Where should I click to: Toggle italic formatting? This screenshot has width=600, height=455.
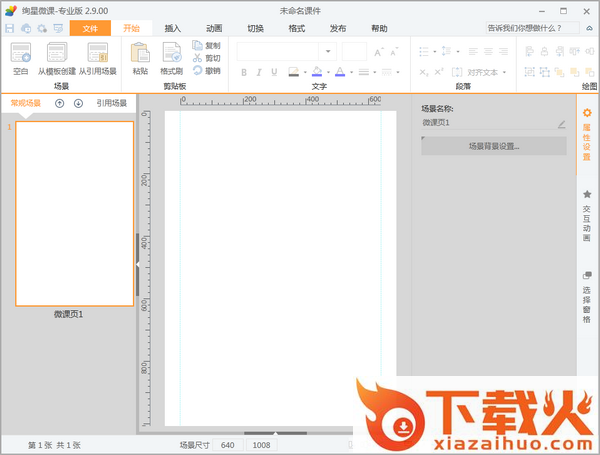pyautogui.click(x=259, y=72)
